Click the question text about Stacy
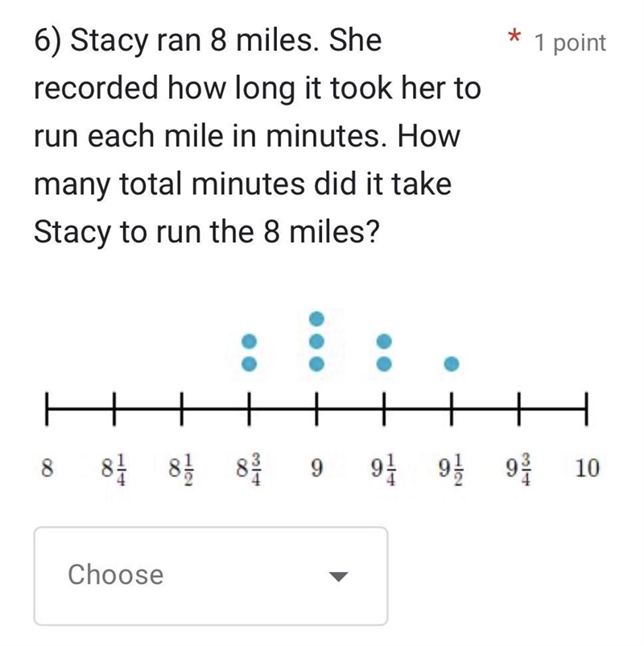Screen dimensions: 644x646 pyautogui.click(x=258, y=136)
